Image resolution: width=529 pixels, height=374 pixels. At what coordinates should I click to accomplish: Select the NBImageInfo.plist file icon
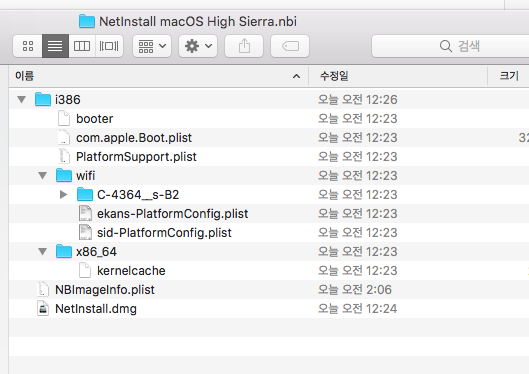click(x=43, y=289)
